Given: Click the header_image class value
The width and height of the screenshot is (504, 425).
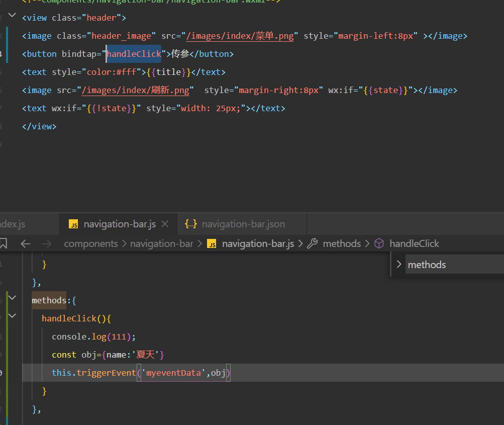Looking at the screenshot, I should click(121, 36).
